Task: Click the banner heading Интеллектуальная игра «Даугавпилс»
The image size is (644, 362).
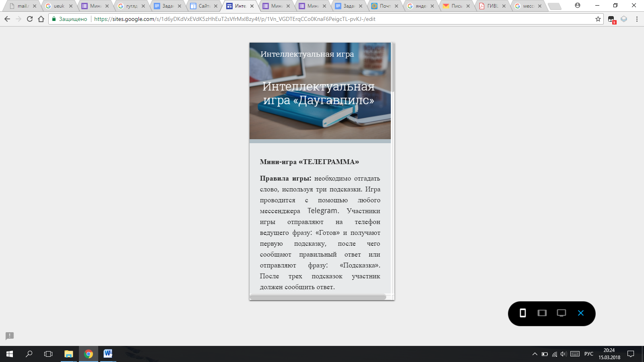Action: click(319, 93)
